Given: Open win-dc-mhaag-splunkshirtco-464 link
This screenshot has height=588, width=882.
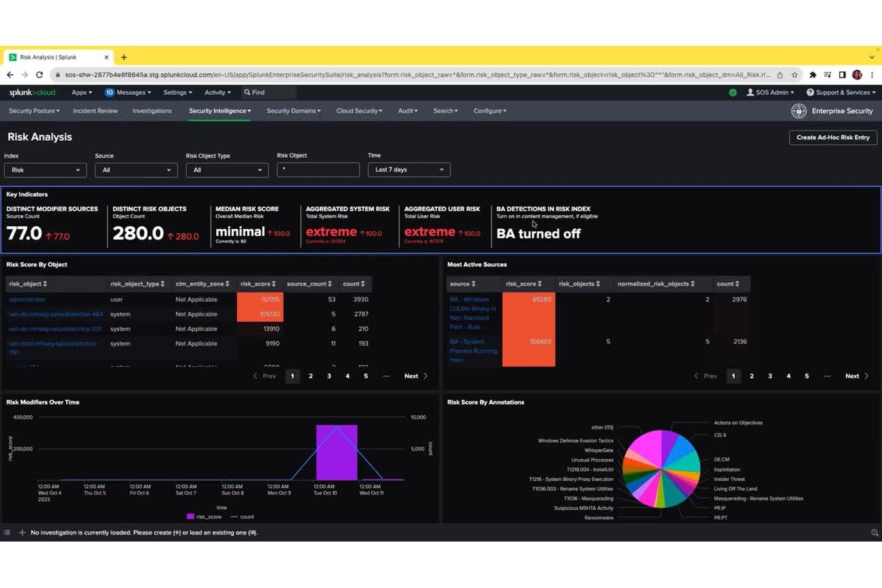Looking at the screenshot, I should pyautogui.click(x=56, y=314).
